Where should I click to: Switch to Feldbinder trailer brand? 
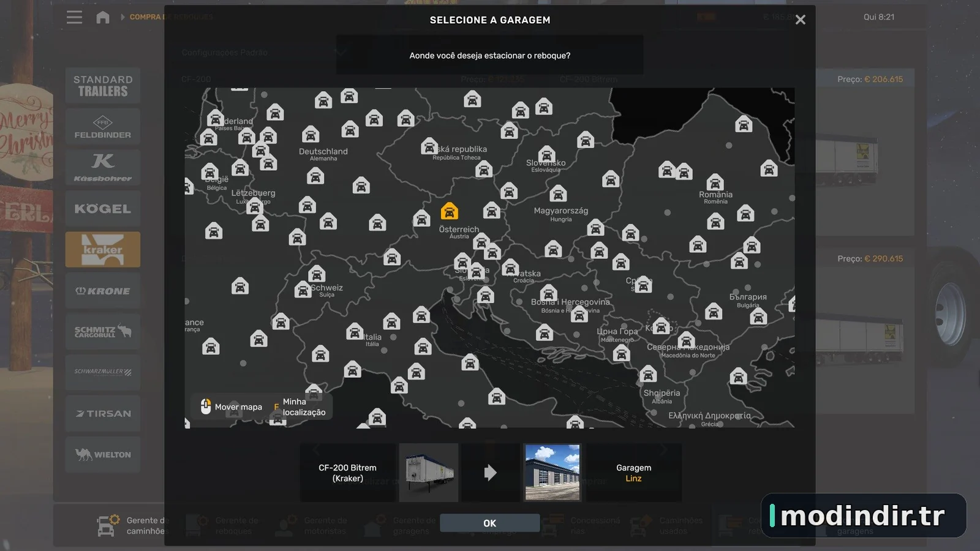[x=103, y=127]
